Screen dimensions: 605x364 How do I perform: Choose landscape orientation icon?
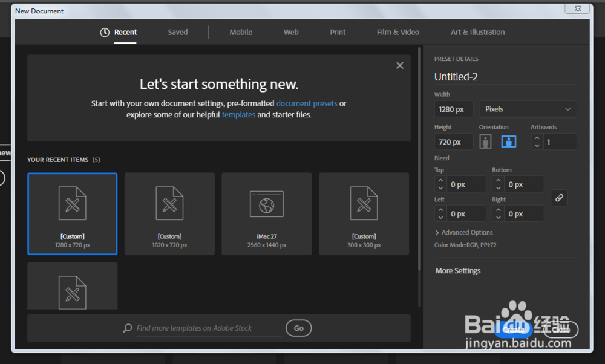click(x=509, y=141)
